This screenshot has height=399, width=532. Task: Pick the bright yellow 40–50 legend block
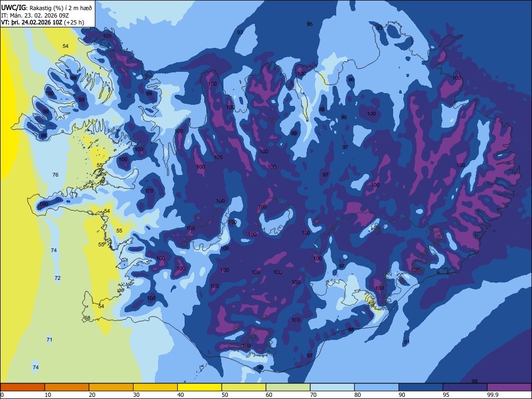[199, 387]
